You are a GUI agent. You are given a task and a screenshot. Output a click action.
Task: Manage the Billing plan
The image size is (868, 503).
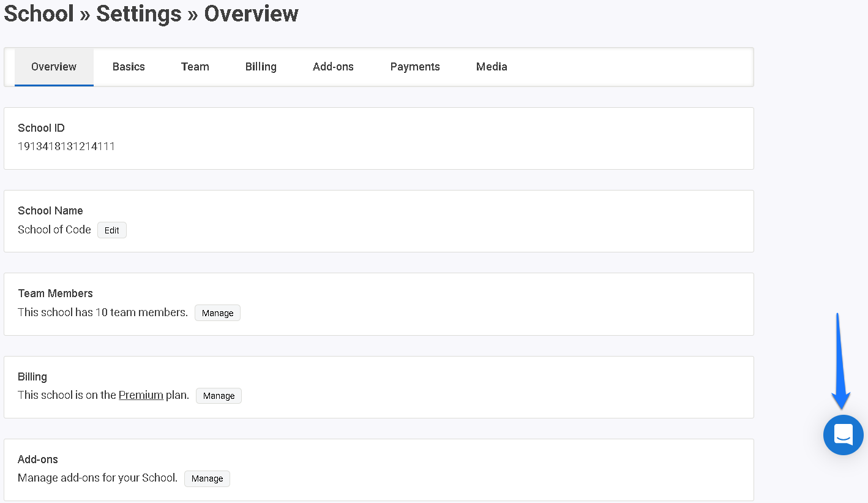[x=219, y=396]
